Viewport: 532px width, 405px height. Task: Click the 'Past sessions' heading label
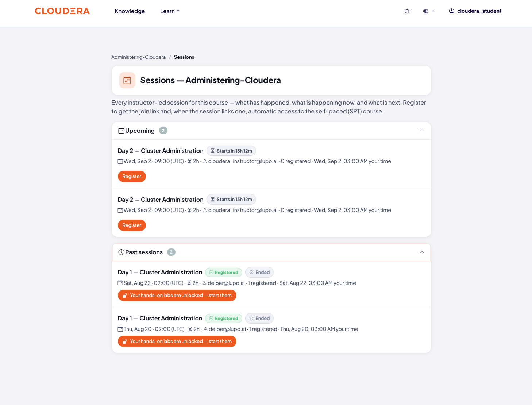144,252
